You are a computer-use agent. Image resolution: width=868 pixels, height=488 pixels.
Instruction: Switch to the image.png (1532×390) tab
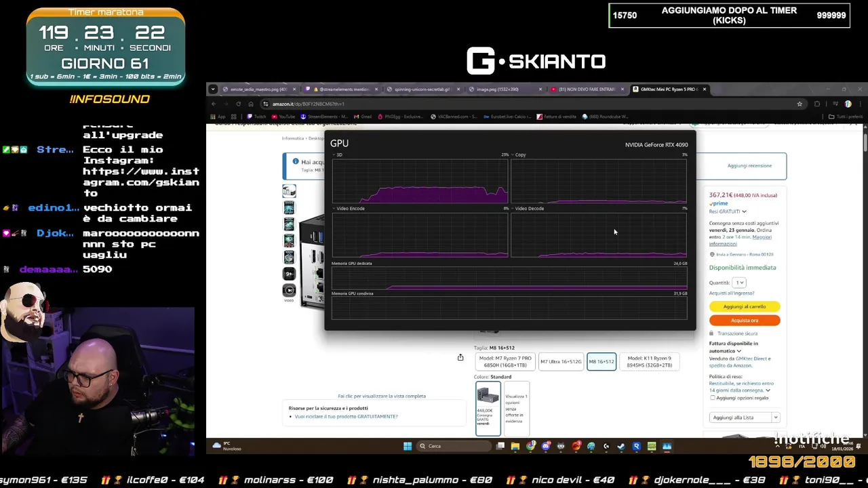tap(505, 89)
